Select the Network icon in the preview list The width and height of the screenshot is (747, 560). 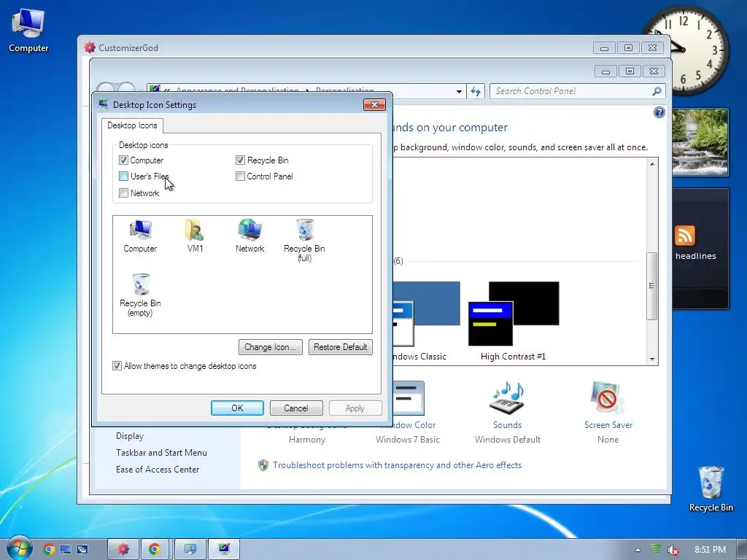(249, 236)
